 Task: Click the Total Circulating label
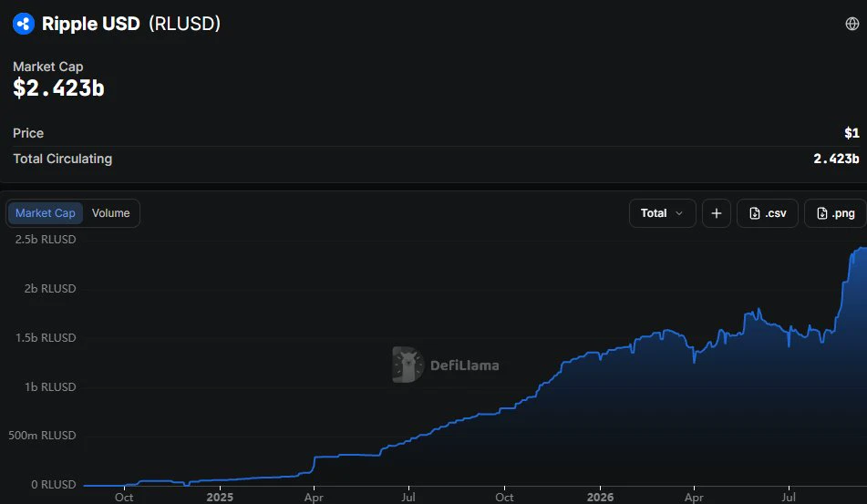63,159
